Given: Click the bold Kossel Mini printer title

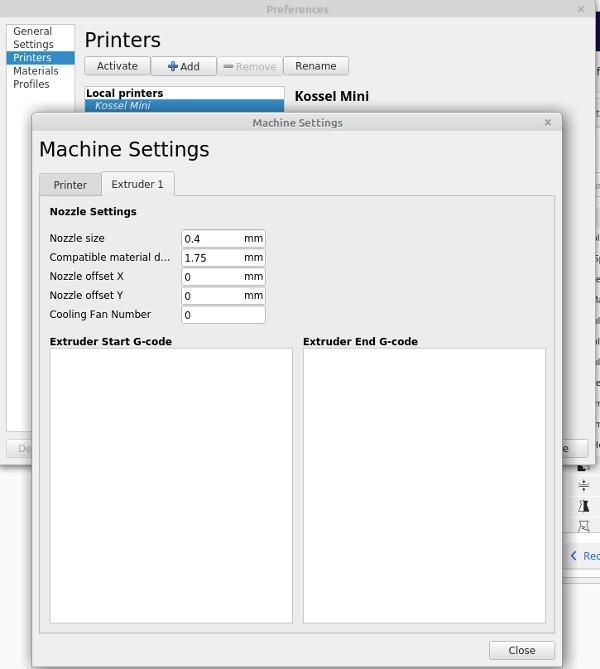Looking at the screenshot, I should click(332, 96).
